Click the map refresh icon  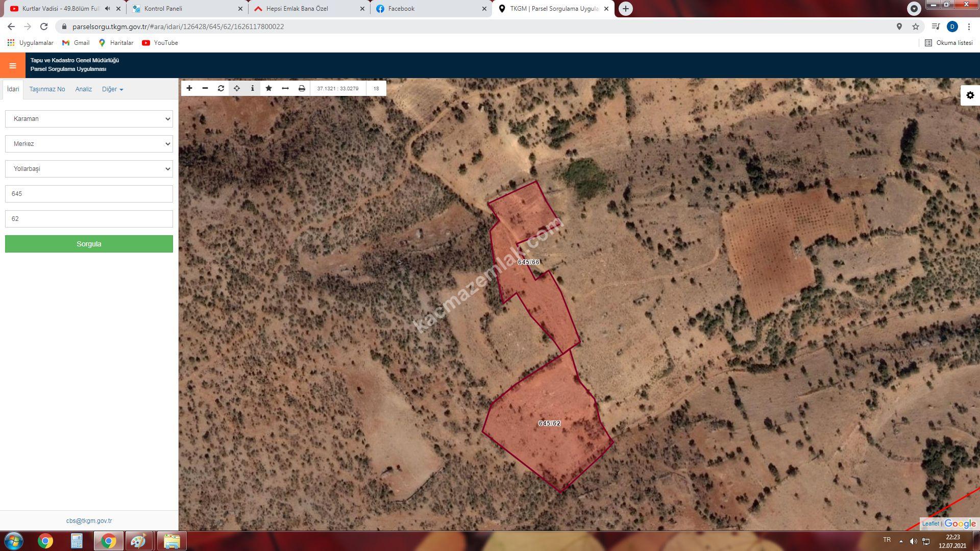[221, 88]
